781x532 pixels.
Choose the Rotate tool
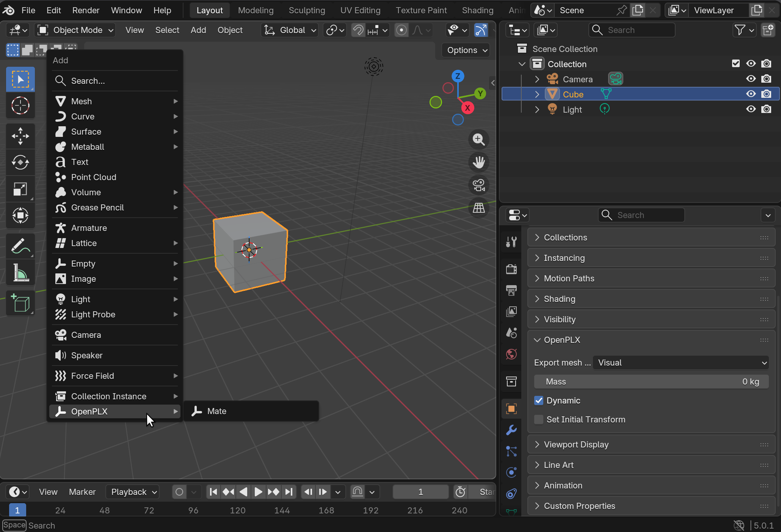20,163
